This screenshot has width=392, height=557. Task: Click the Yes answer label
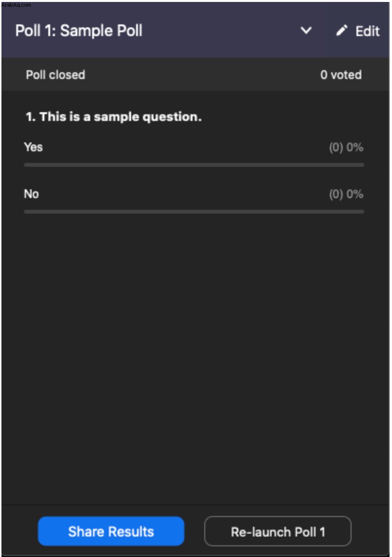pyautogui.click(x=33, y=147)
